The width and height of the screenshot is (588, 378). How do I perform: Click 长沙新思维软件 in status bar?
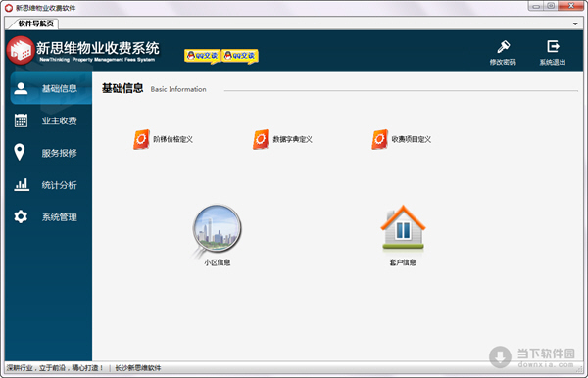point(137,368)
